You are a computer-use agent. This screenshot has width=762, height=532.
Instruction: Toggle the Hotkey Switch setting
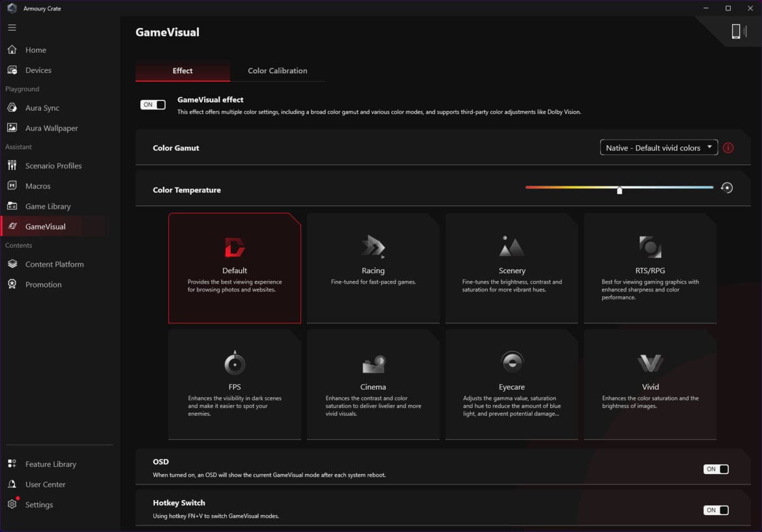716,510
